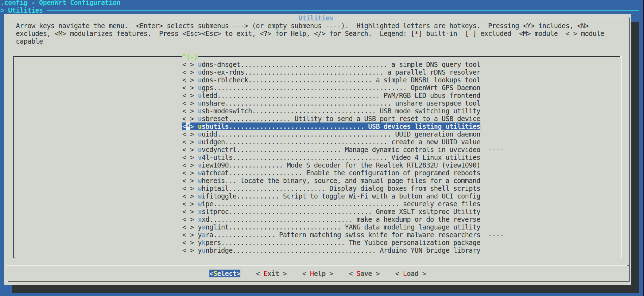Select the "usbreset" USB port reset row

pos(331,119)
